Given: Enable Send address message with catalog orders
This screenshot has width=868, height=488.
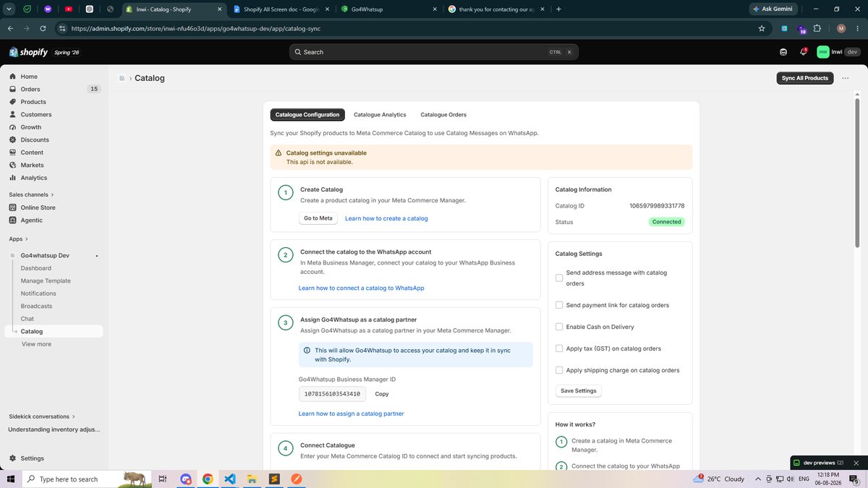Looking at the screenshot, I should pyautogui.click(x=559, y=278).
